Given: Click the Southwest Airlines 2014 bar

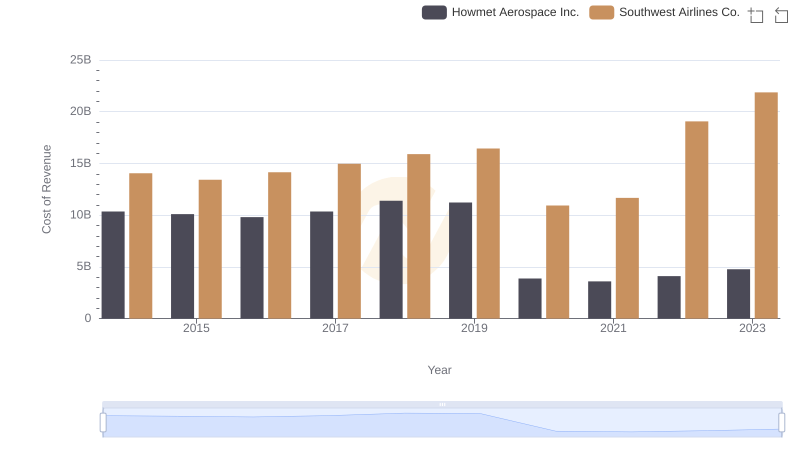Looking at the screenshot, I should coord(141,246).
